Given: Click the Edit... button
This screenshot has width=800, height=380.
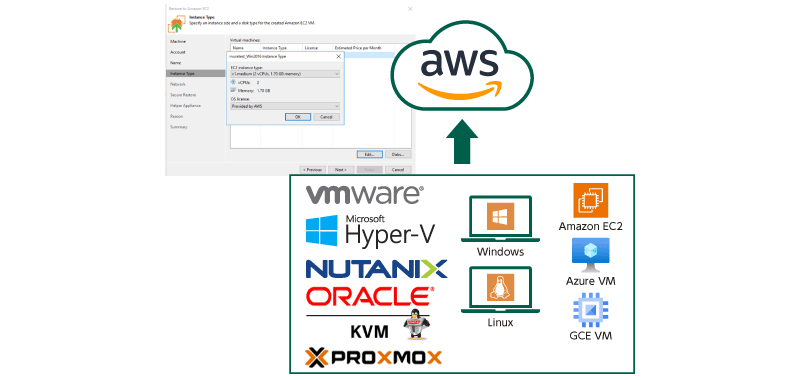Looking at the screenshot, I should [370, 154].
